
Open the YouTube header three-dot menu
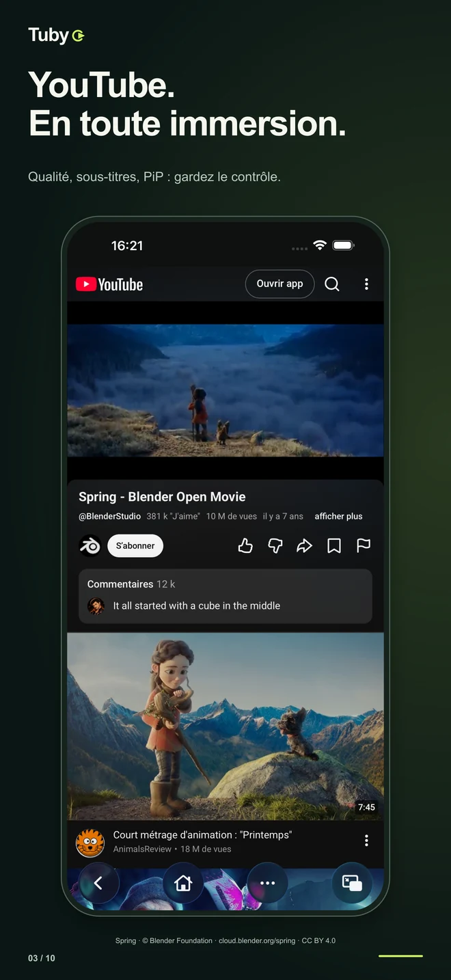[366, 284]
